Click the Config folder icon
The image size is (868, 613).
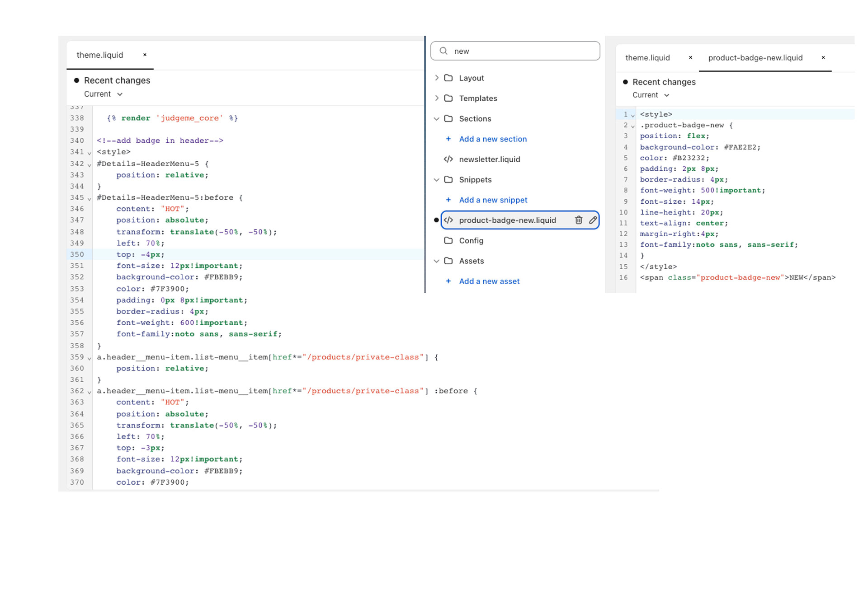pos(448,240)
